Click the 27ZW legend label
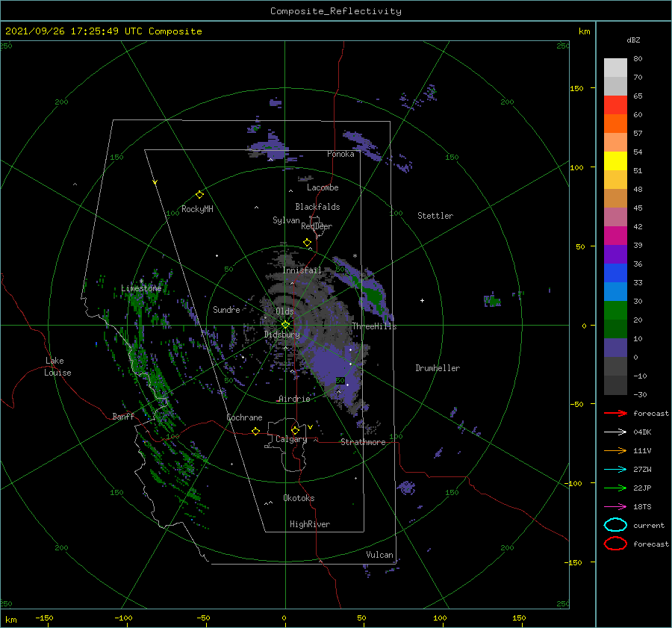This screenshot has height=628, width=672. click(x=642, y=470)
